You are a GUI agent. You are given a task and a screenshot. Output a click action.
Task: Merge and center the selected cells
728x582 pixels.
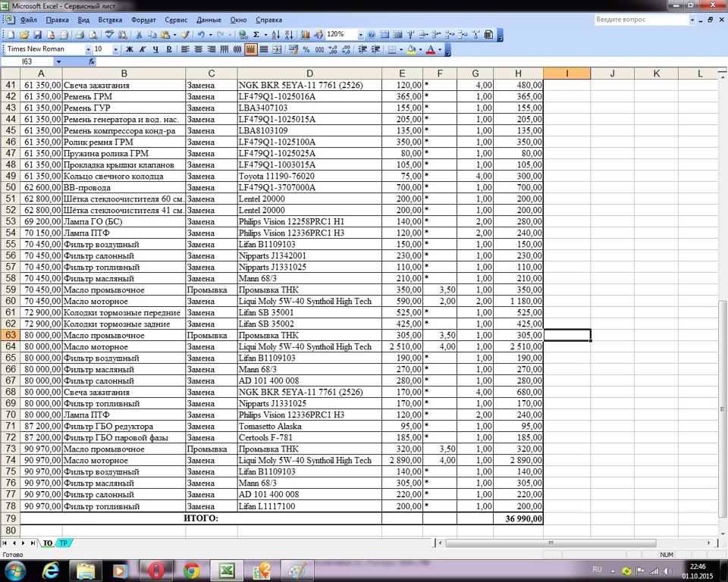point(277,49)
